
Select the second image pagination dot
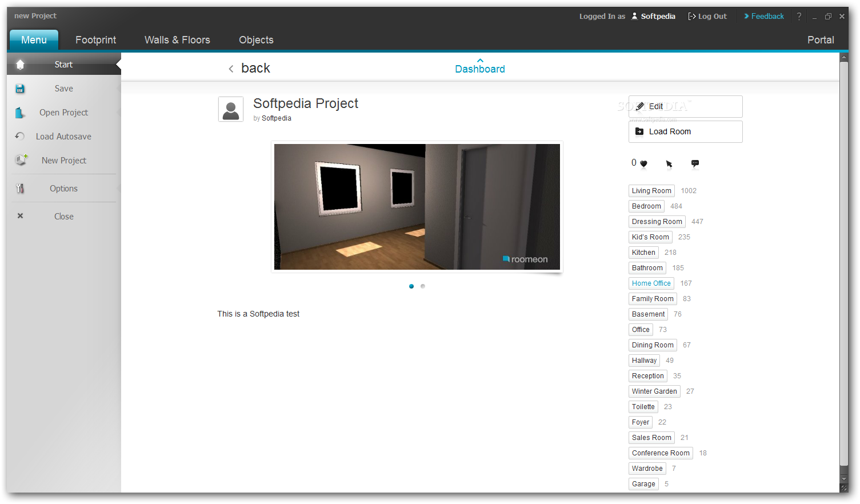coord(423,286)
